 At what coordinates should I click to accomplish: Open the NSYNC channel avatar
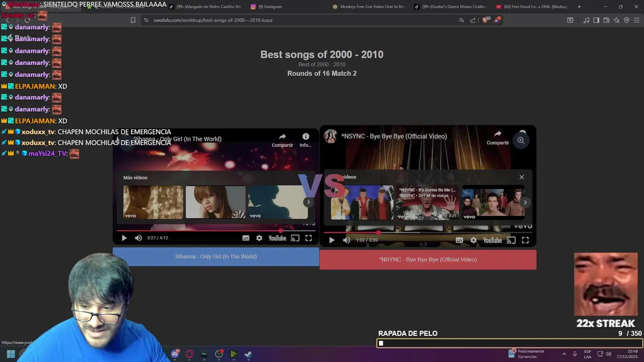pos(331,136)
